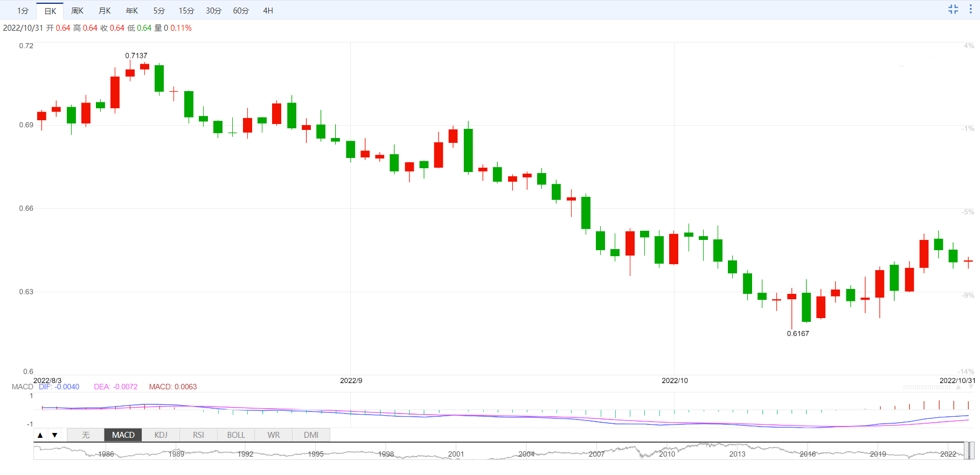Click the 2022/10/31 end date axis label

[957, 381]
